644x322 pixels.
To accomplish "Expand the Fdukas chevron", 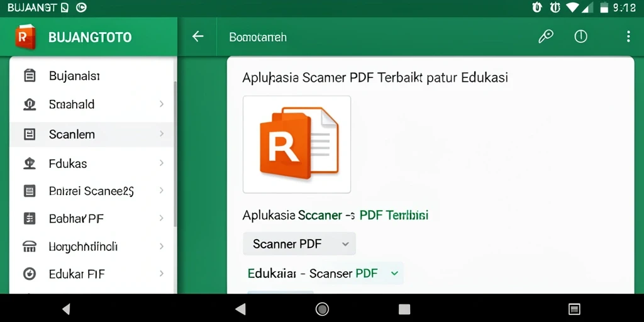I will point(162,163).
